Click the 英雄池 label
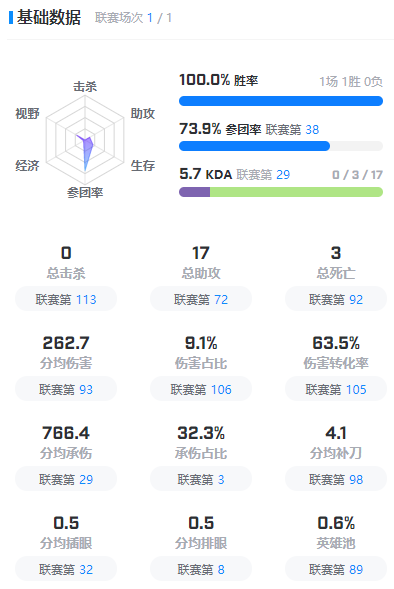394x589 pixels. point(336,544)
